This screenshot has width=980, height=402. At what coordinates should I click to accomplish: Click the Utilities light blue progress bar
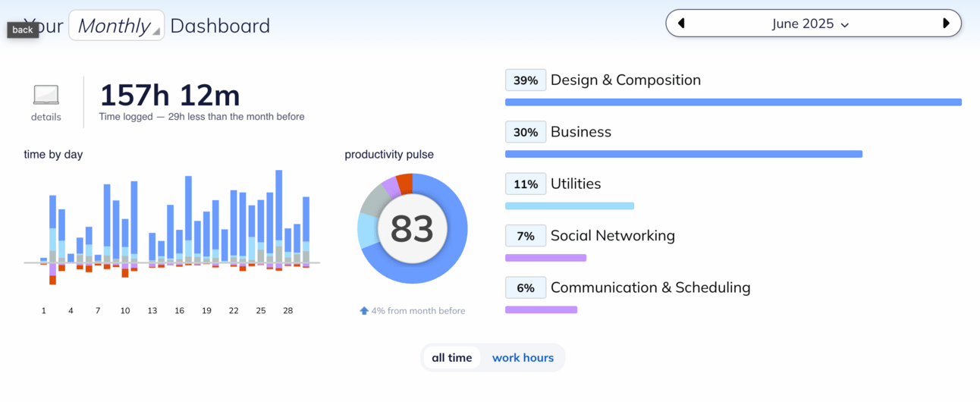[569, 206]
